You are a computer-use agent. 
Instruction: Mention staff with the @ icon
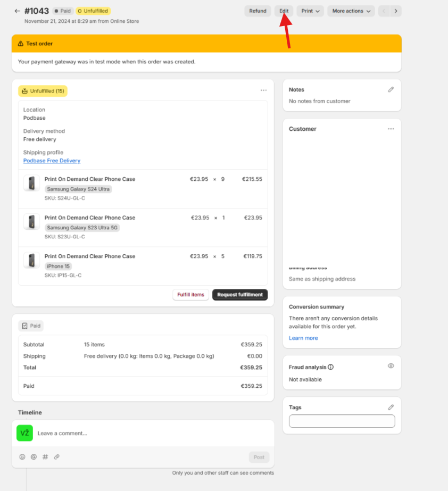(x=34, y=457)
